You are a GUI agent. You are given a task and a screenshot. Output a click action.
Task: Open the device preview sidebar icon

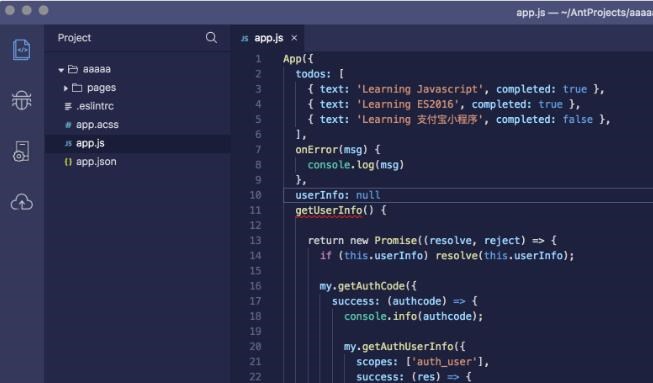coord(21,151)
